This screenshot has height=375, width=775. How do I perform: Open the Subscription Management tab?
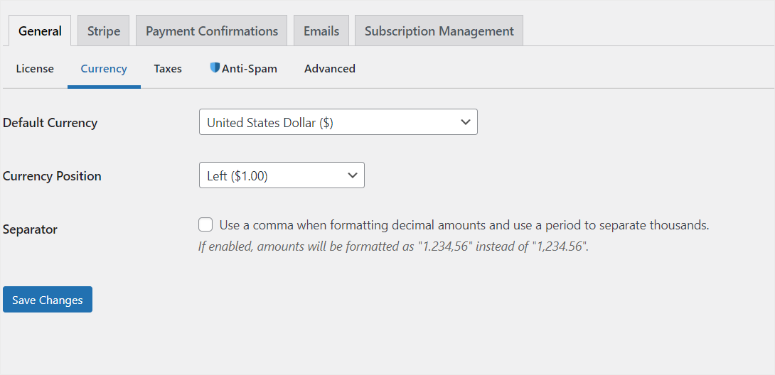[x=439, y=31]
